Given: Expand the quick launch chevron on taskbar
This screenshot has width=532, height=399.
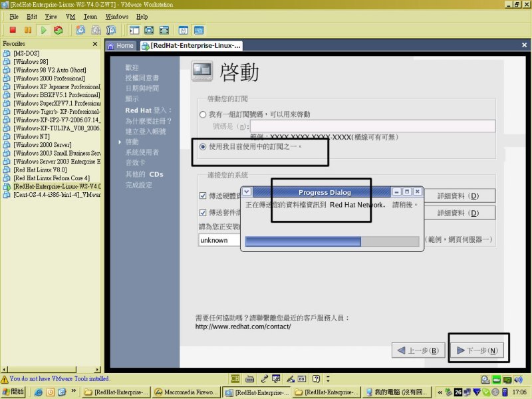Looking at the screenshot, I should tap(73, 391).
